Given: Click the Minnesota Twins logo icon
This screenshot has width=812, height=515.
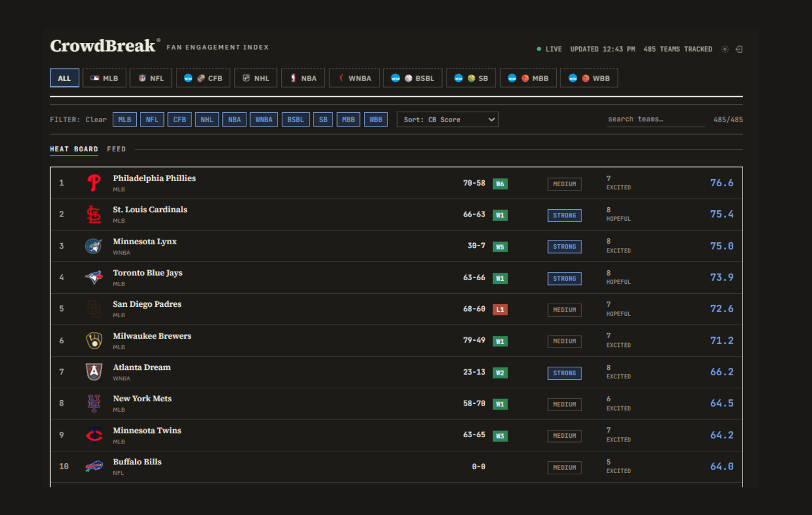Looking at the screenshot, I should coord(94,435).
